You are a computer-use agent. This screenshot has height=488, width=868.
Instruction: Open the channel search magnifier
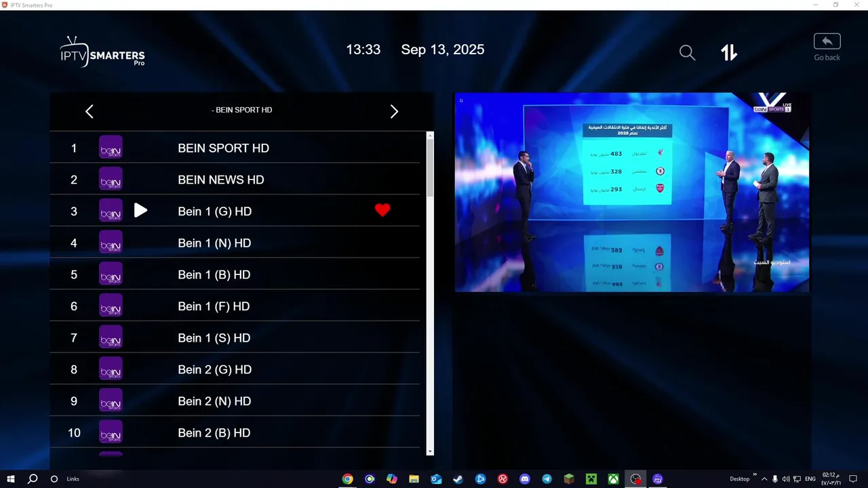pos(687,53)
